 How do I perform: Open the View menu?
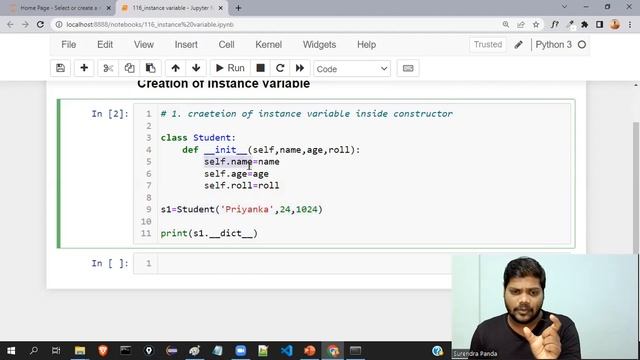point(144,44)
